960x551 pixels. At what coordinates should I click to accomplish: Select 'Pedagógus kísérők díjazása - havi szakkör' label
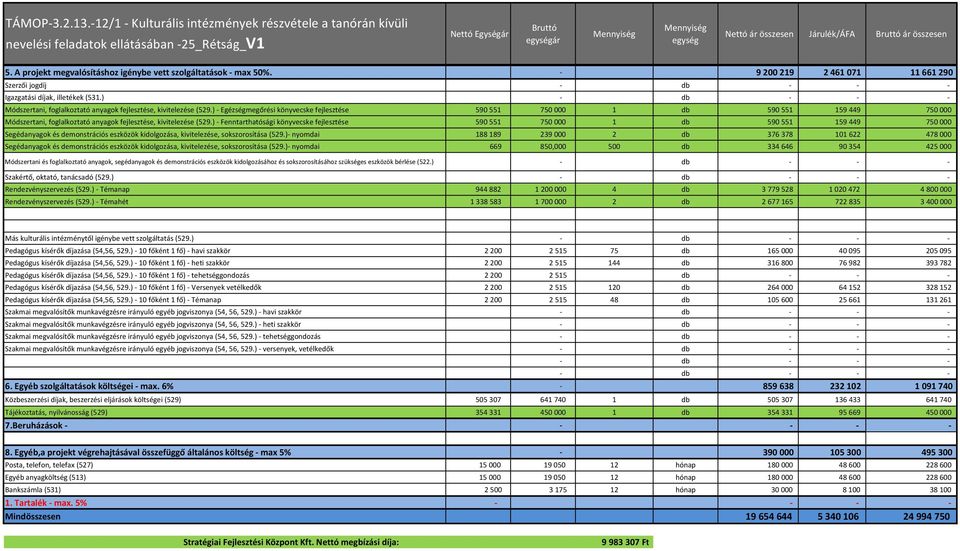[118, 251]
